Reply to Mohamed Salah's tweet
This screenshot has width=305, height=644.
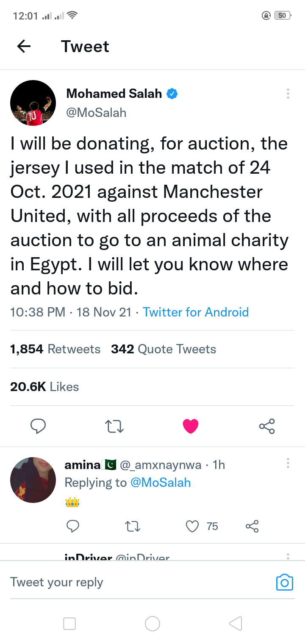[38, 426]
